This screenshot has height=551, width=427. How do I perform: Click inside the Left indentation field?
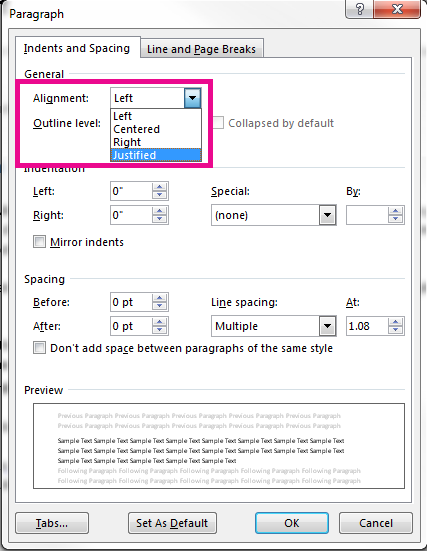(131, 191)
